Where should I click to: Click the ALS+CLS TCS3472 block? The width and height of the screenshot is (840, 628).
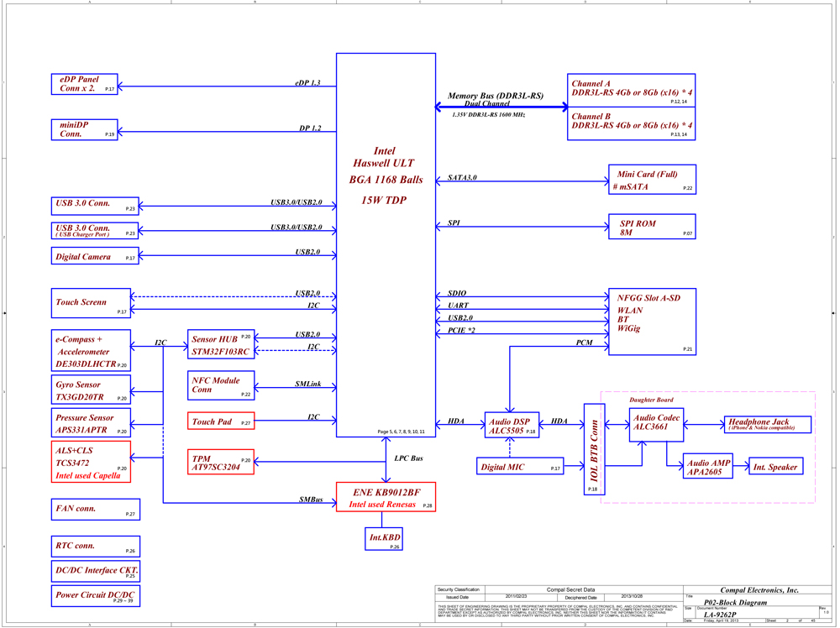(91, 462)
